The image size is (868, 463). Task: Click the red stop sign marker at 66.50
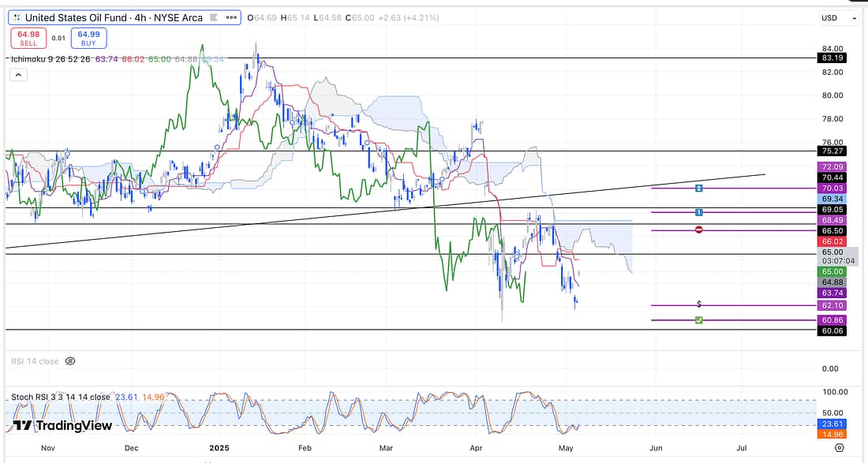[699, 230]
